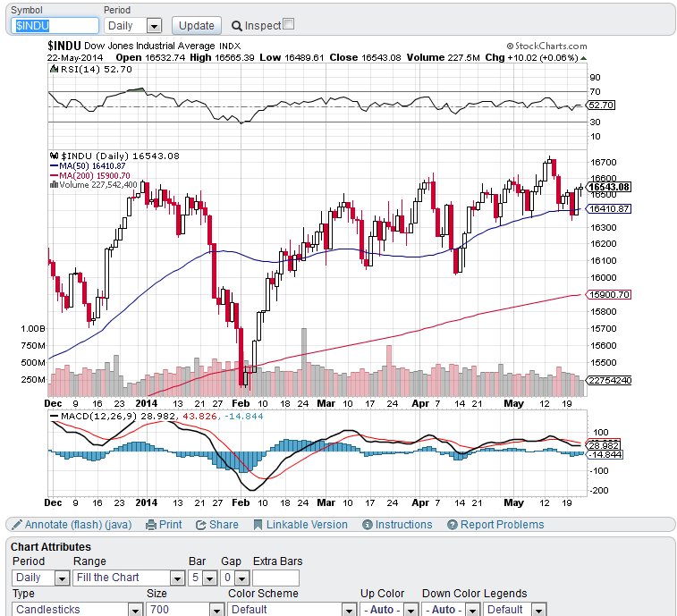Viewport: 677px width, 616px height.
Task: Open the Bar dropdown set to 5
Action: tap(202, 578)
